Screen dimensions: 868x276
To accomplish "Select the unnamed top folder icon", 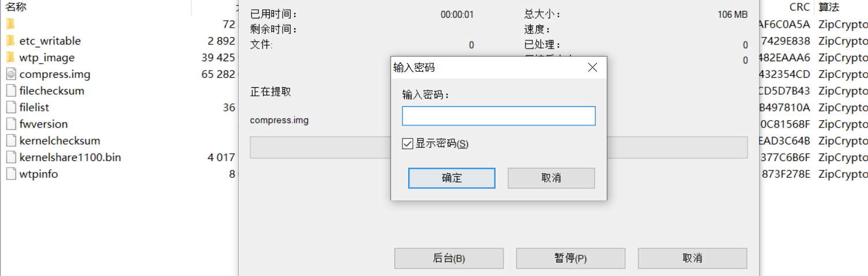I will tap(10, 24).
